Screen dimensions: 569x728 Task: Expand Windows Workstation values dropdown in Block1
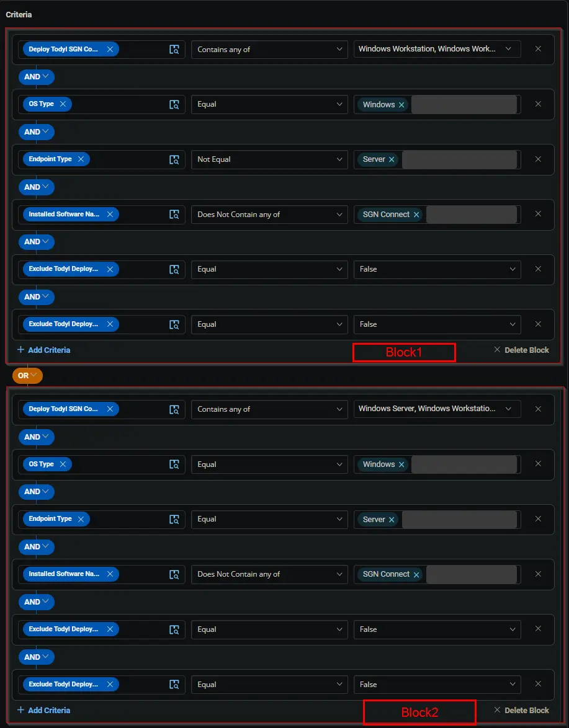pos(437,49)
